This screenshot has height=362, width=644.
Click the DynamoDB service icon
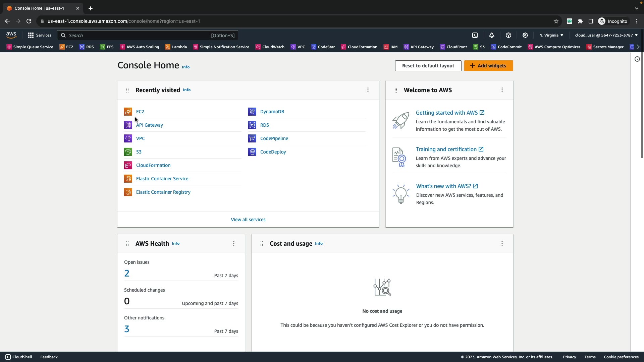pyautogui.click(x=252, y=112)
